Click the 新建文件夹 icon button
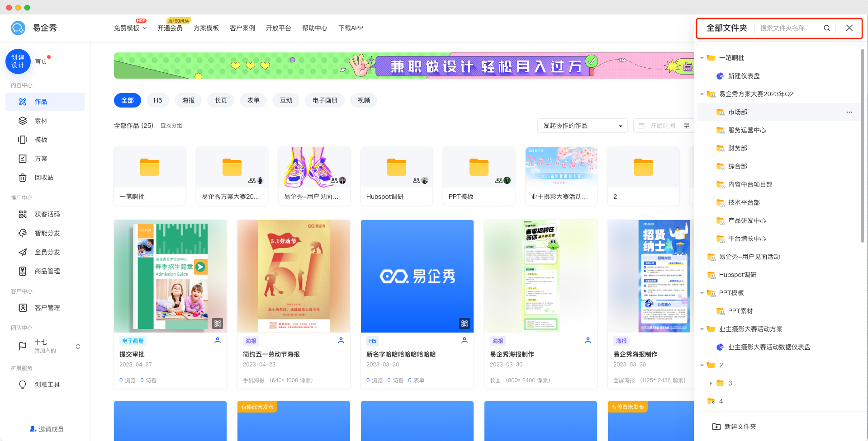The image size is (868, 441). pos(716,427)
